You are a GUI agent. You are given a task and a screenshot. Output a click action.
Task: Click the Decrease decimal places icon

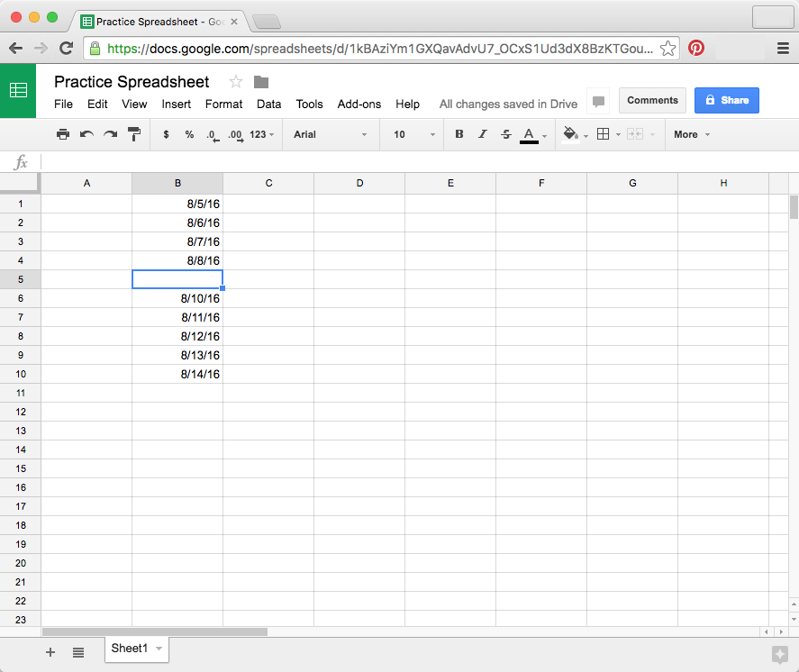click(213, 133)
